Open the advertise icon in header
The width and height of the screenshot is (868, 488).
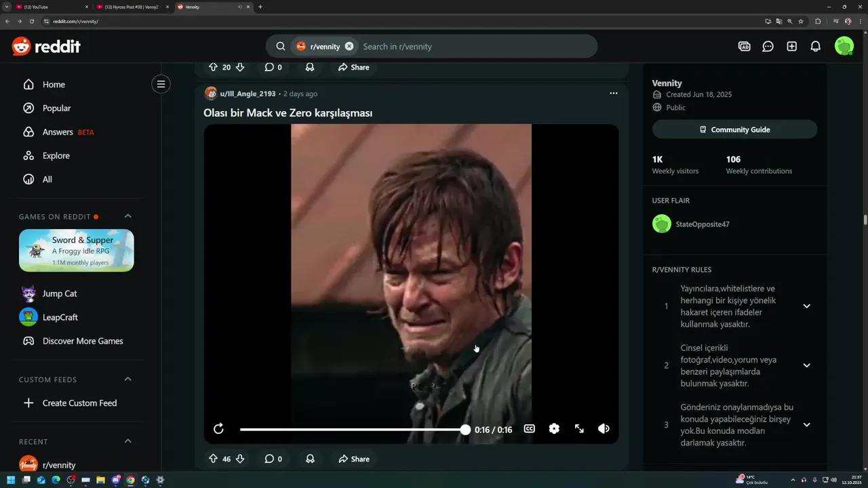[x=744, y=46]
